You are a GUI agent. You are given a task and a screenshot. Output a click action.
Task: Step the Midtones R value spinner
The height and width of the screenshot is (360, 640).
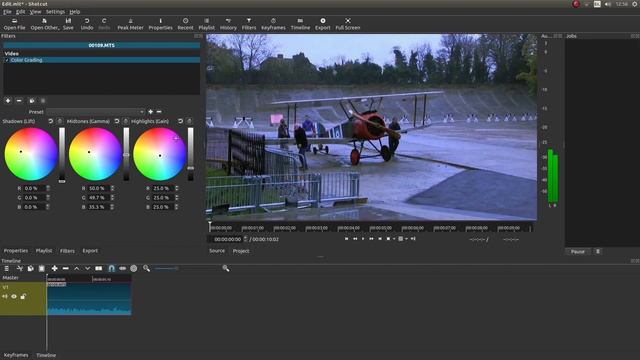click(x=112, y=188)
